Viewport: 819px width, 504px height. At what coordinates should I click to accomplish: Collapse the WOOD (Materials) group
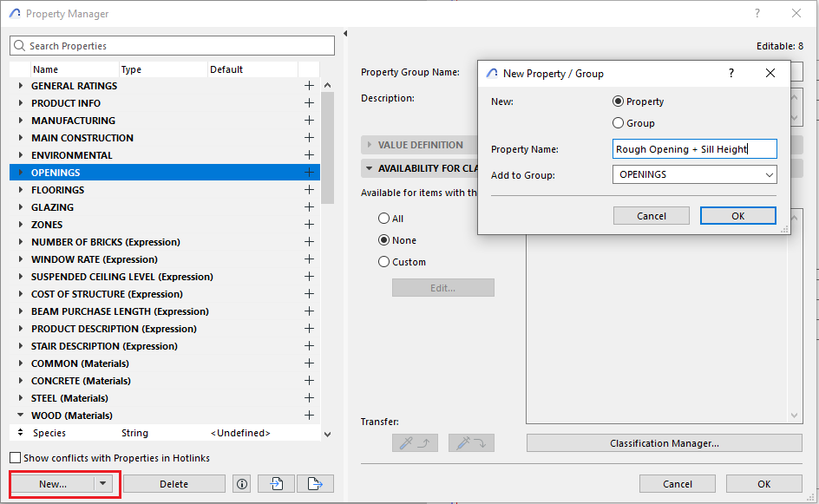[x=20, y=416]
